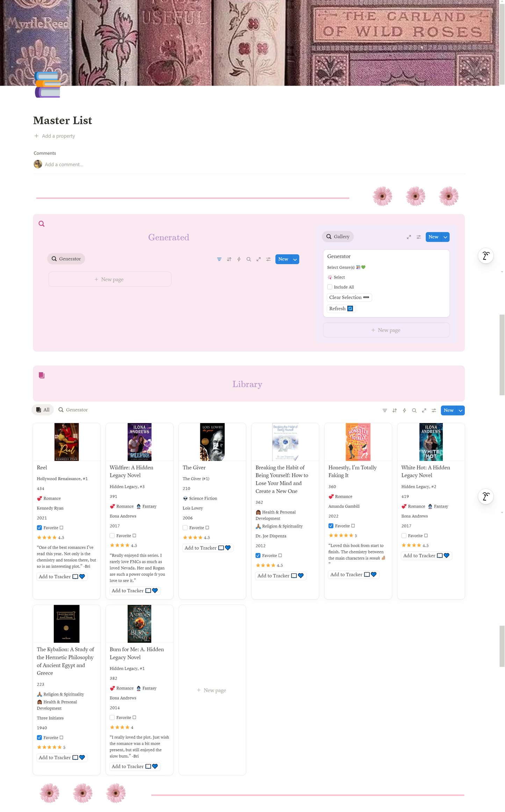Click the New page card in Library gallery
This screenshot has height=812, width=505.
(x=212, y=690)
